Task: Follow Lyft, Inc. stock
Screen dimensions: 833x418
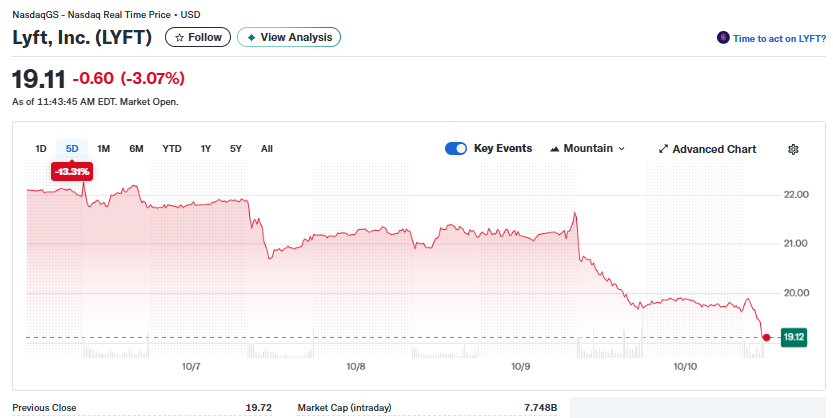Action: click(x=197, y=37)
